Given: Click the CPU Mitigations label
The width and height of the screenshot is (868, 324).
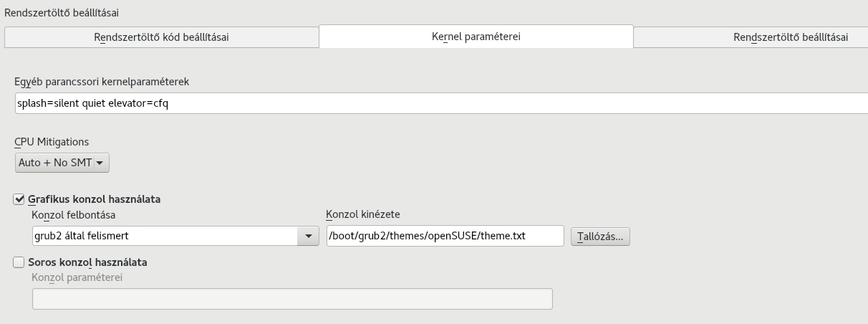Looking at the screenshot, I should [x=52, y=142].
